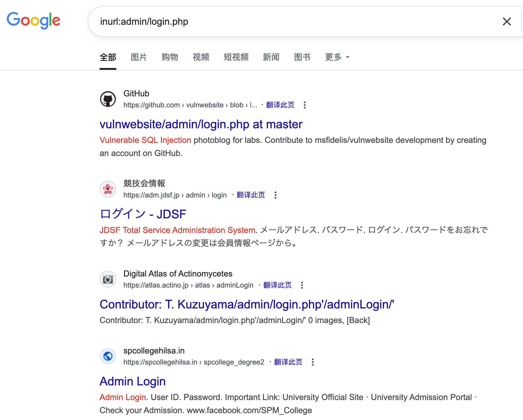Switch to the 视频 tab
Viewport: 523px width, 420px height.
click(201, 57)
